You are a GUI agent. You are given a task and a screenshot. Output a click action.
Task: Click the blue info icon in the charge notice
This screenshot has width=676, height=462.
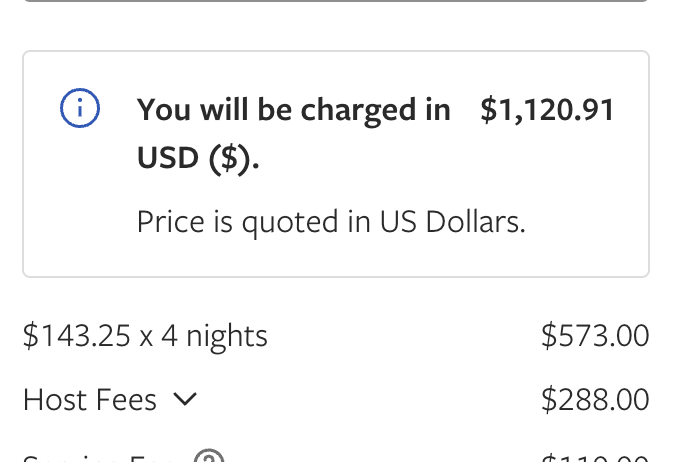pos(80,109)
